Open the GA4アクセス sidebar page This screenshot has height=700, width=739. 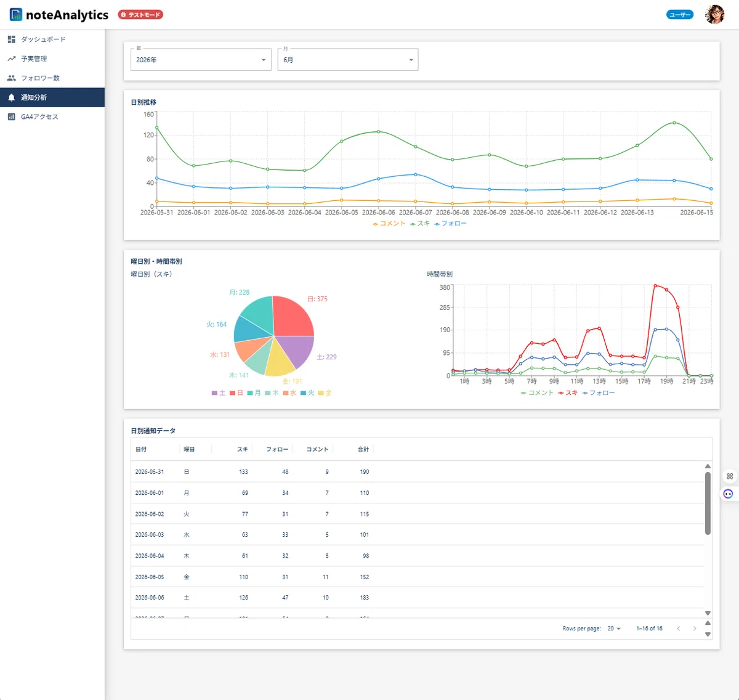click(52, 117)
